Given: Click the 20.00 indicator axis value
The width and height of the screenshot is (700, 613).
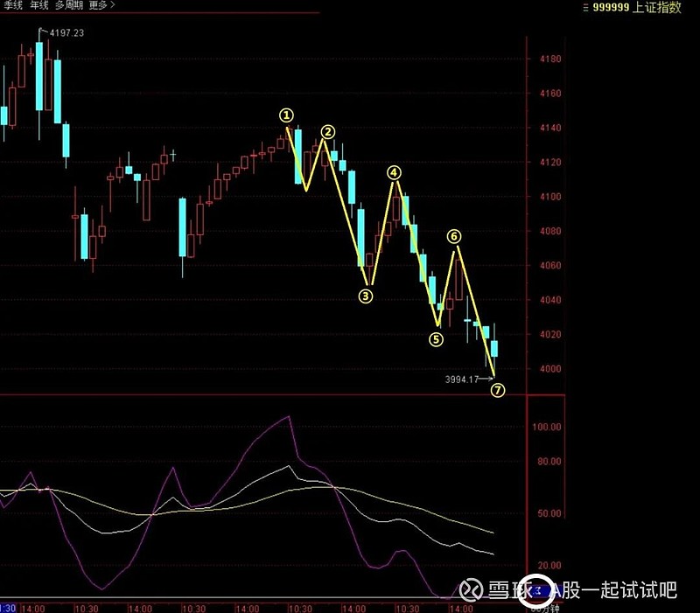Looking at the screenshot, I should (549, 565).
